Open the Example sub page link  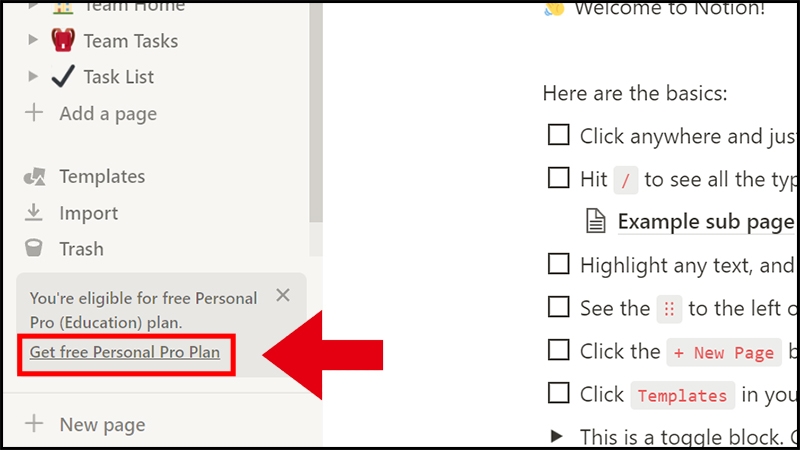tap(705, 222)
